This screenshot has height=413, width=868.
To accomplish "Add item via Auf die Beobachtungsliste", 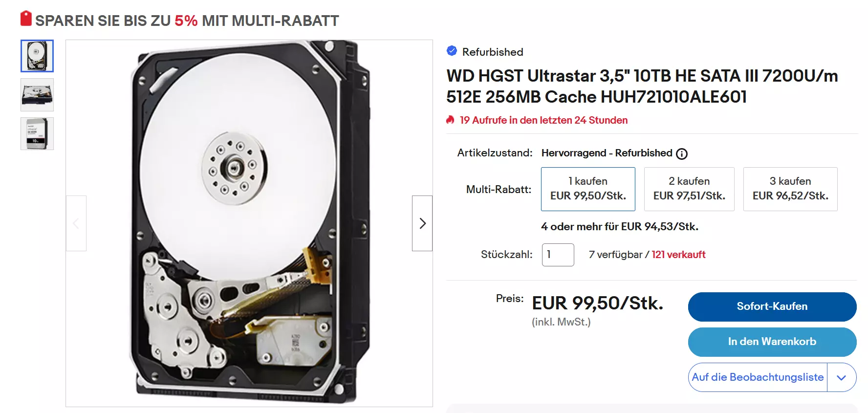I will [x=758, y=377].
